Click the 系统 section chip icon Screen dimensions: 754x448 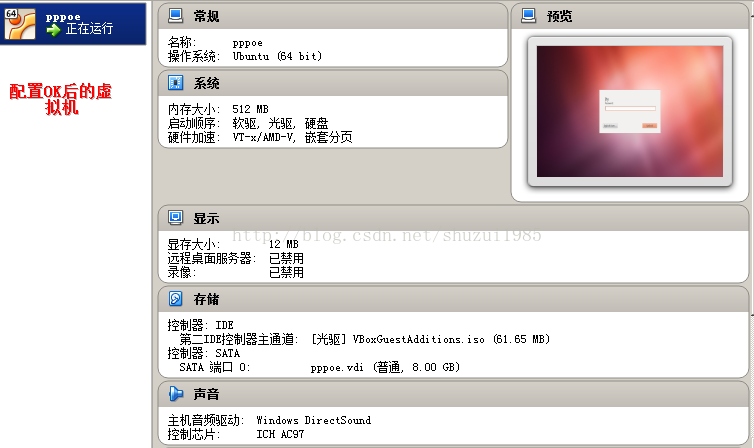coord(176,83)
